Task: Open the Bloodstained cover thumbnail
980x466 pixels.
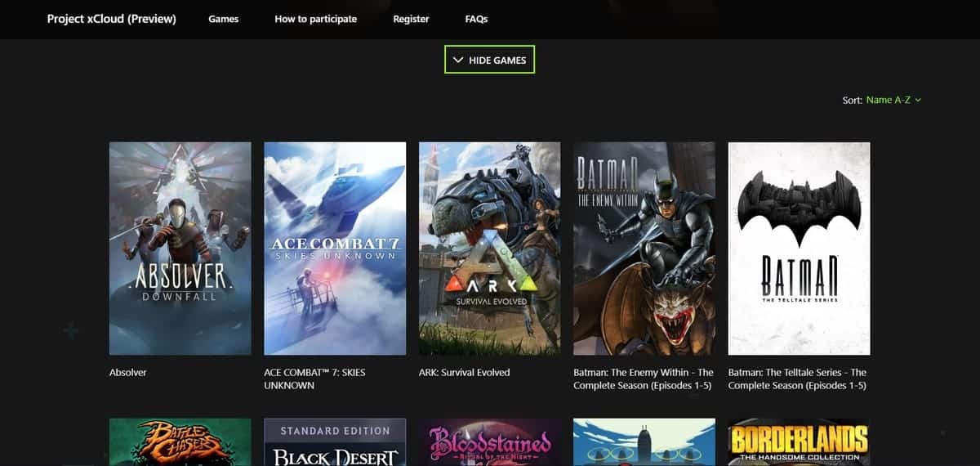Action: tap(490, 442)
